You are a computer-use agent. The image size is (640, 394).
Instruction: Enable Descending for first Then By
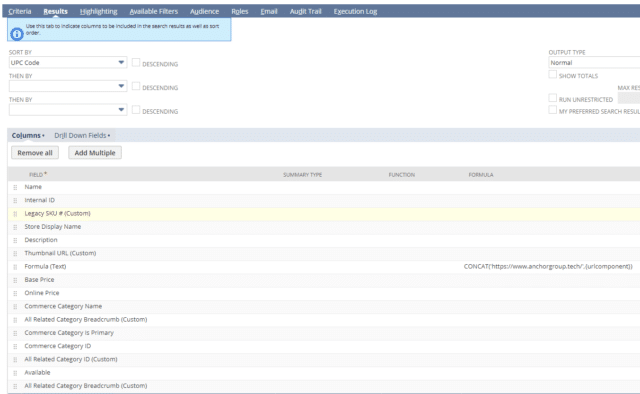136,86
